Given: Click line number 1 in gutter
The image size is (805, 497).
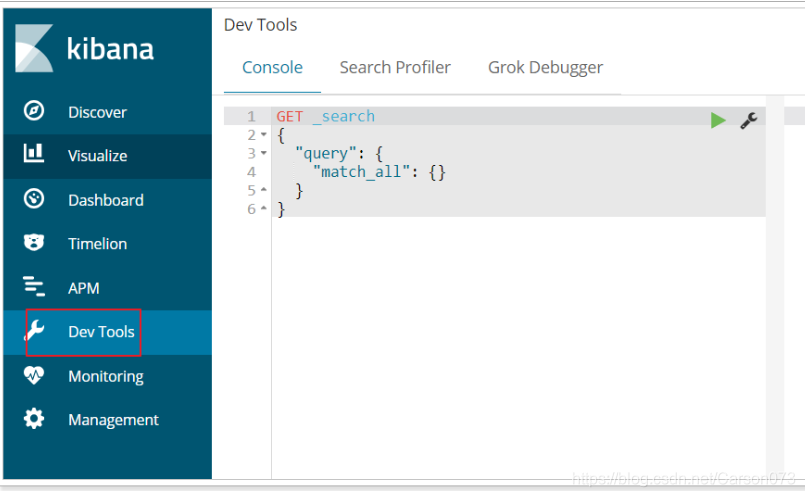Looking at the screenshot, I should pyautogui.click(x=251, y=117).
